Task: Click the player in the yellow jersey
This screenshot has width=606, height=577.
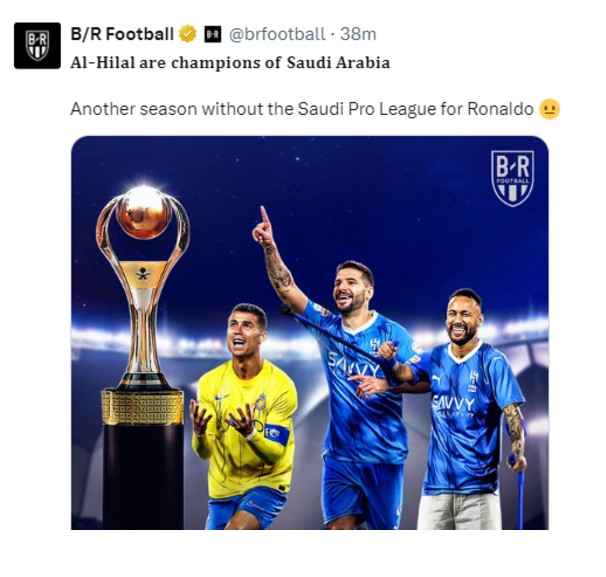Action: pyautogui.click(x=244, y=417)
